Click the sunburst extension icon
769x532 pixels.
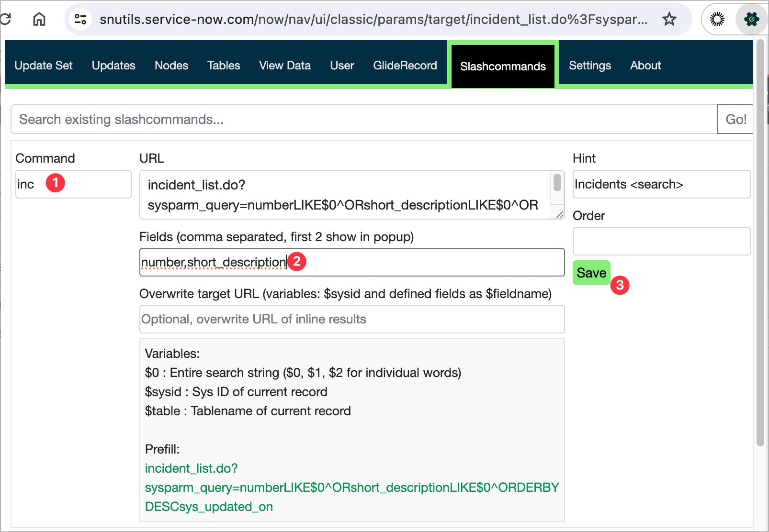[717, 19]
